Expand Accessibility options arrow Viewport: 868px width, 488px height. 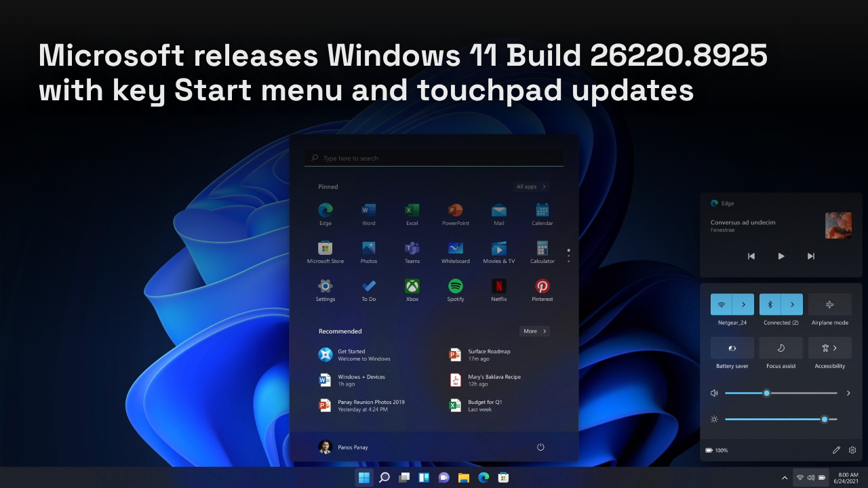[835, 348]
